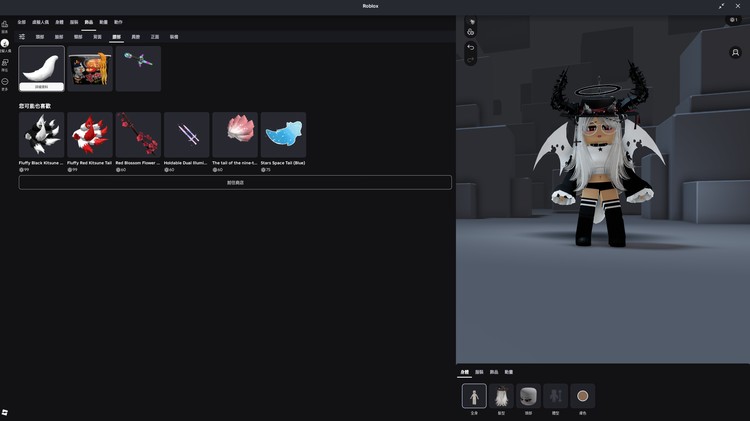Switch to the 全部 top category tab
Viewport: 750px width, 421px height.
pyautogui.click(x=22, y=22)
